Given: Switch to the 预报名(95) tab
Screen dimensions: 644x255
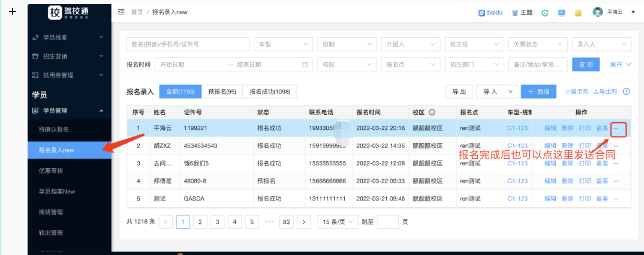Looking at the screenshot, I should point(222,92).
